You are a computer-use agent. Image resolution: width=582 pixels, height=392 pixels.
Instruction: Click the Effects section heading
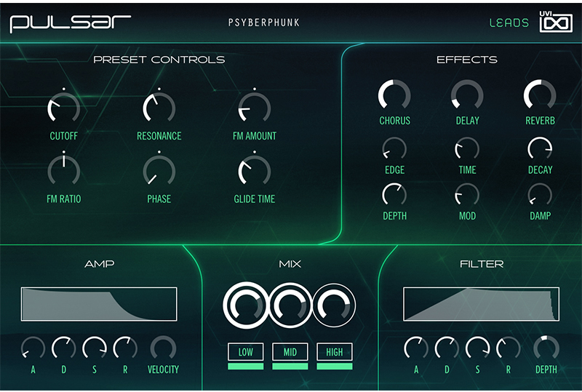pyautogui.click(x=467, y=60)
